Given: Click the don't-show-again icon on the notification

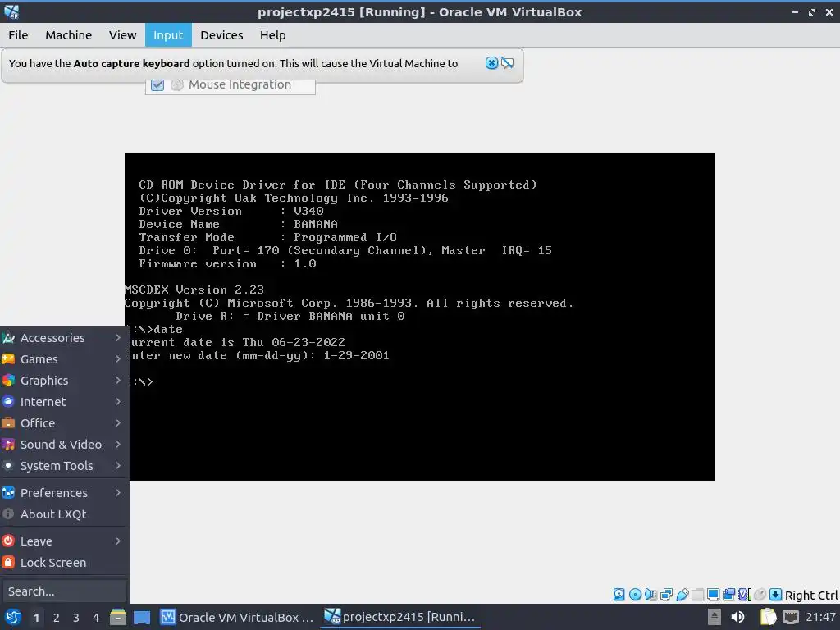Looking at the screenshot, I should [507, 63].
